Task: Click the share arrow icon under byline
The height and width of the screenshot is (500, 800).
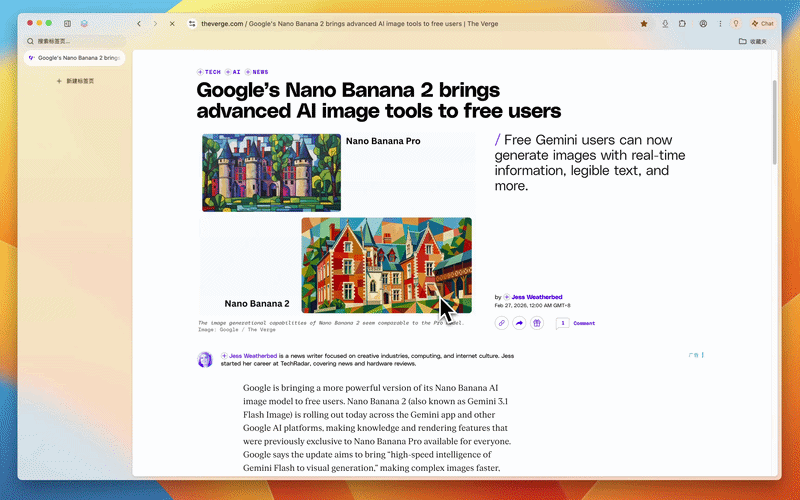Action: point(519,323)
